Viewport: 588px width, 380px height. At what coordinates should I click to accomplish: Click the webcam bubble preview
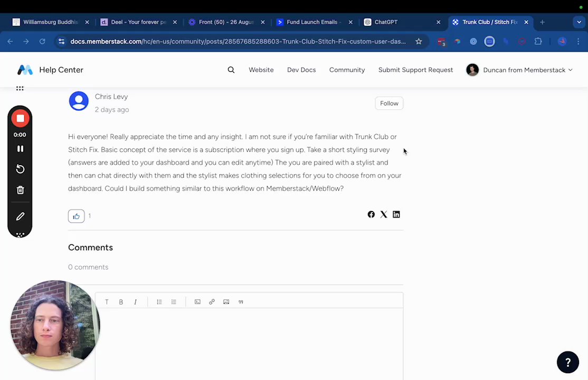pos(55,325)
